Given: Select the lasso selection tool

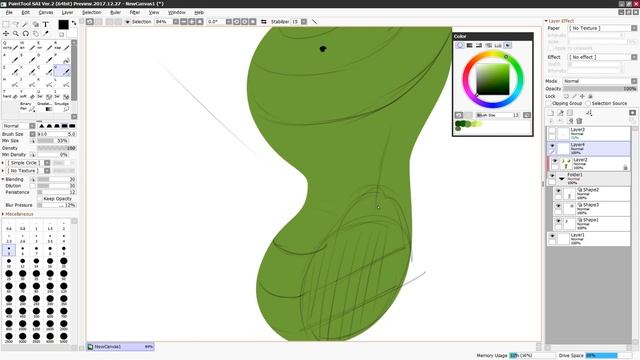Looking at the screenshot, I should coord(16,24).
